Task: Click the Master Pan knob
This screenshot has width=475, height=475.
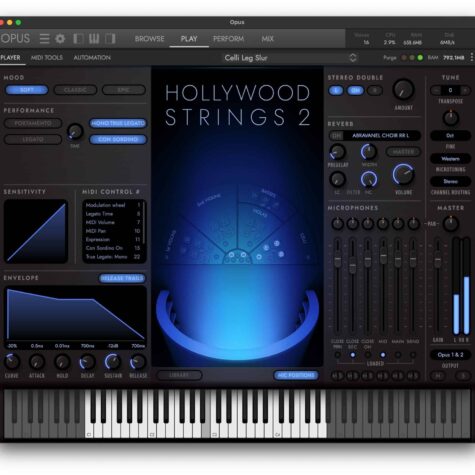Action: [x=451, y=224]
